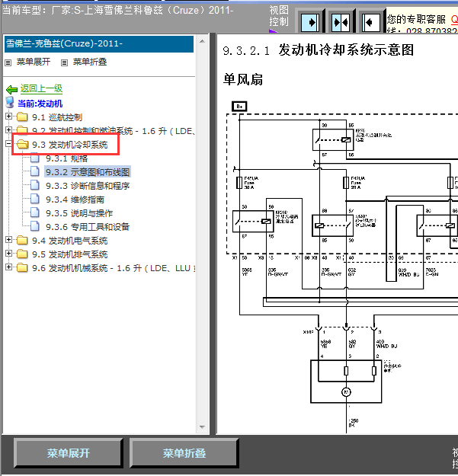458x476 pixels.
Task: Click the motor M symbol in diagram
Action: coord(346,392)
